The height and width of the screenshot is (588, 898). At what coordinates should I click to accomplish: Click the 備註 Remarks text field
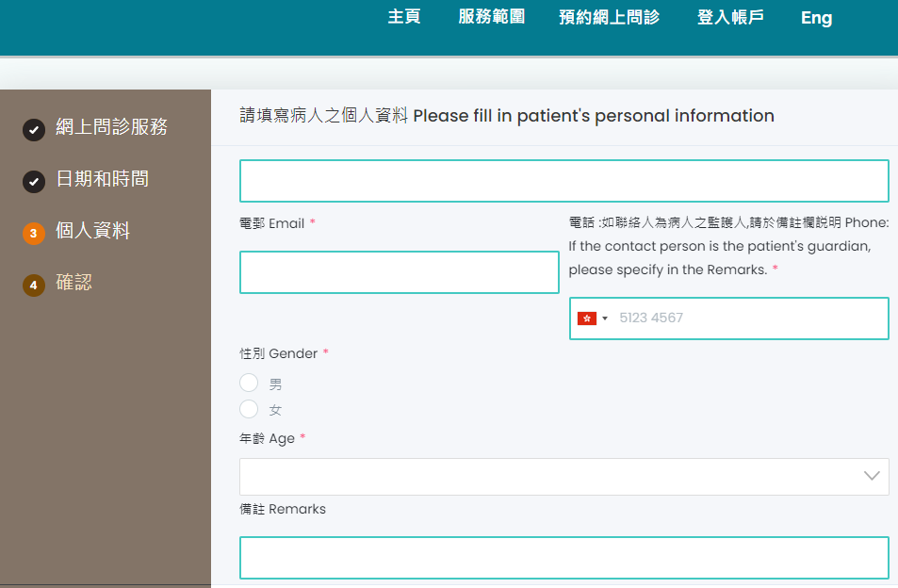[x=564, y=558]
